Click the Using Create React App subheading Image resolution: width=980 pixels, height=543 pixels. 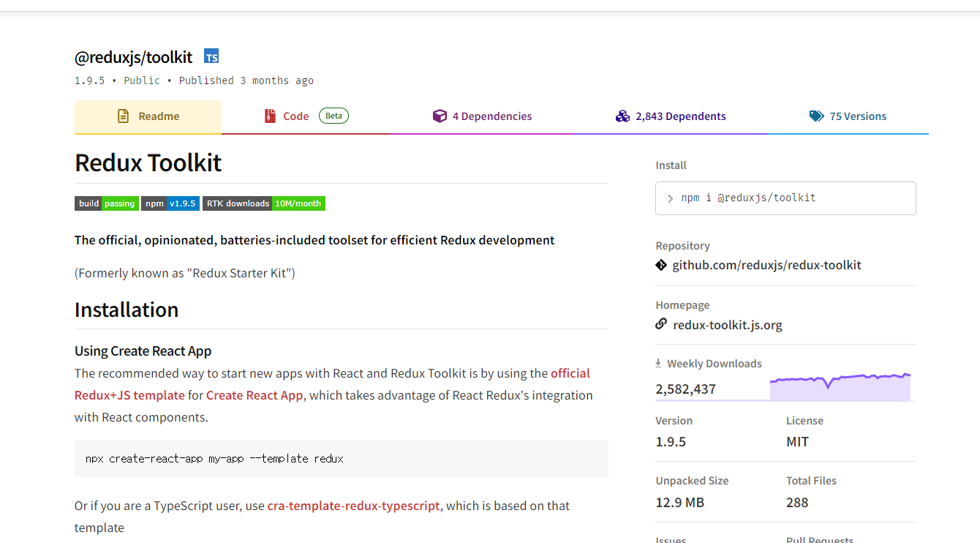click(143, 351)
